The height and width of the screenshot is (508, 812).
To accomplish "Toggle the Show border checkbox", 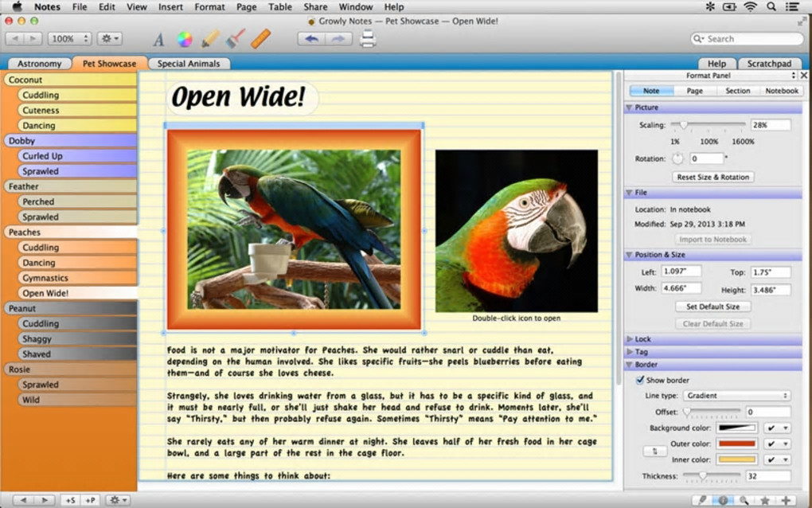I will coord(640,380).
